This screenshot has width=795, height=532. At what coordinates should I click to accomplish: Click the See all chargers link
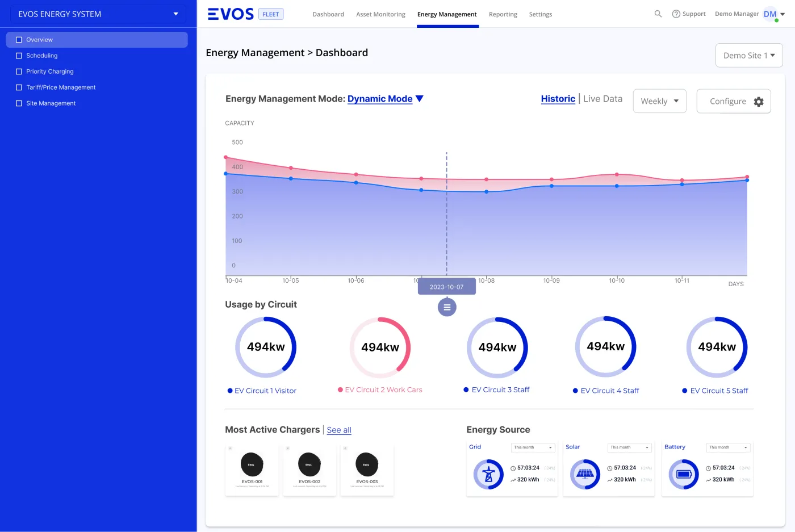339,430
